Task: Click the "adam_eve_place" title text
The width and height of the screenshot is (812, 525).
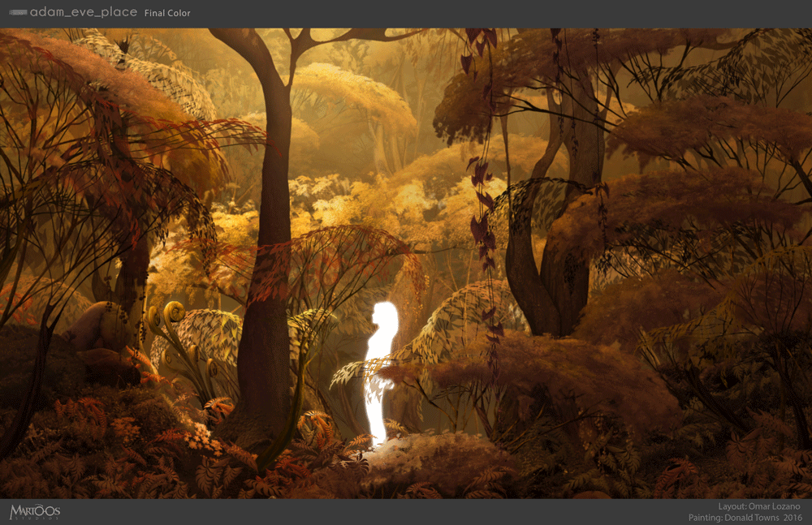Action: click(x=84, y=12)
